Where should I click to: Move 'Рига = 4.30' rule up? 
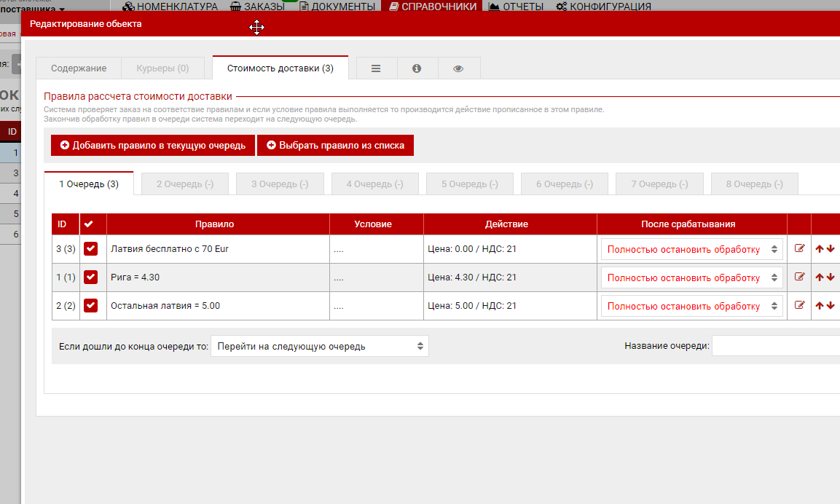coord(820,277)
